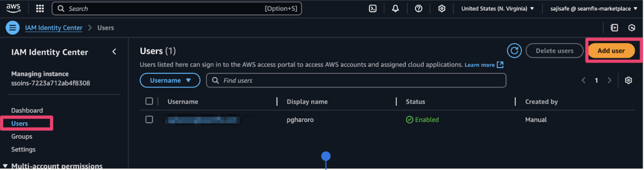Sort by the Status column header
Viewport: 644px width, 170px height.
coord(415,102)
